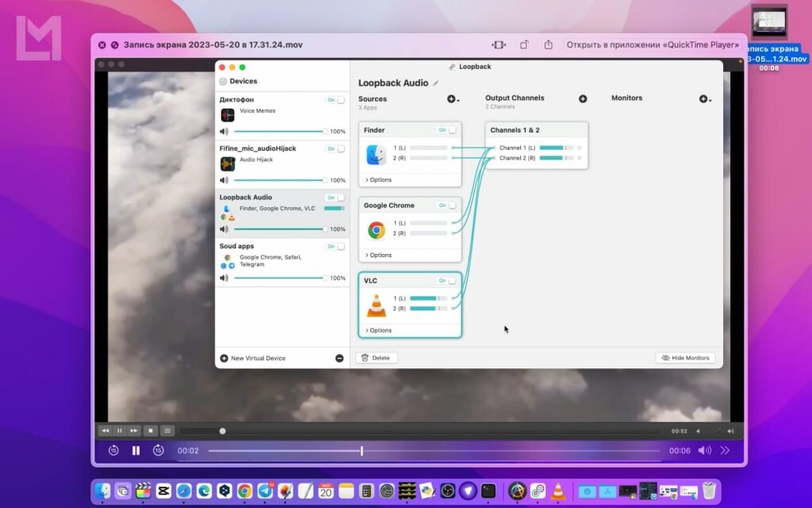Screen dimensions: 812x508
Task: Toggle the Finder source On switch
Action: click(x=447, y=130)
